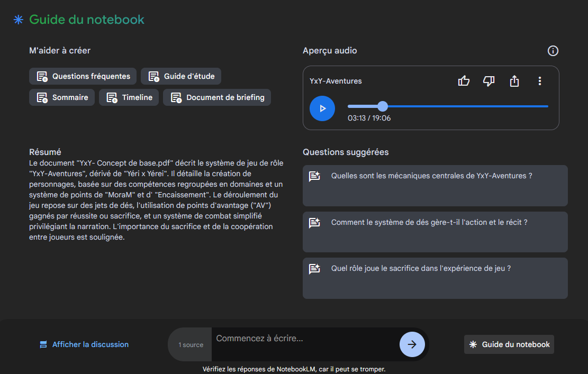The height and width of the screenshot is (374, 588).
Task: Ask about the rôle du sacrifice
Action: point(435,278)
